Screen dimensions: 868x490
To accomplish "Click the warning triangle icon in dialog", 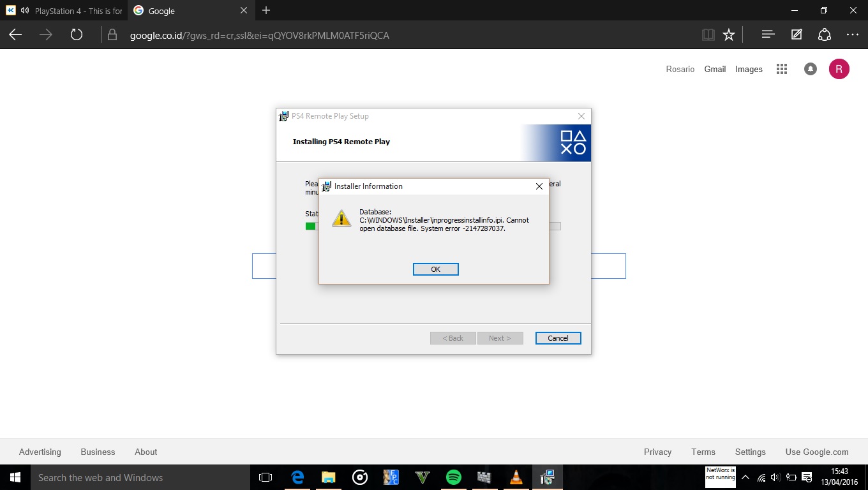I will point(341,218).
